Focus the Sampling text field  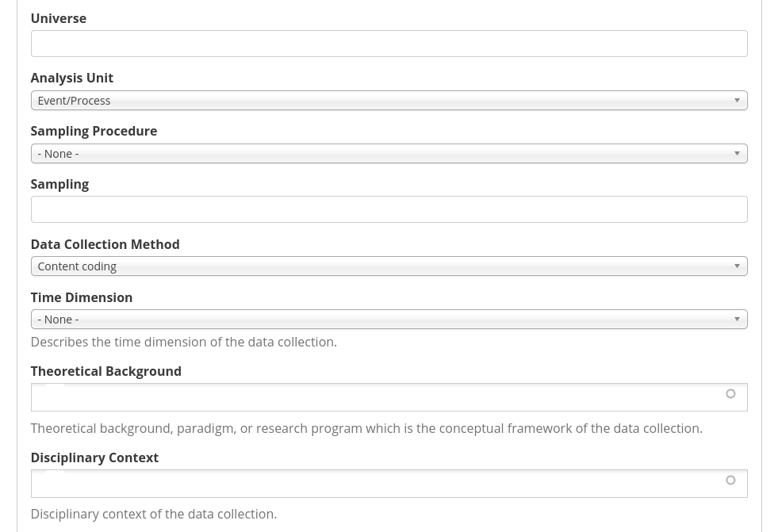coord(389,209)
